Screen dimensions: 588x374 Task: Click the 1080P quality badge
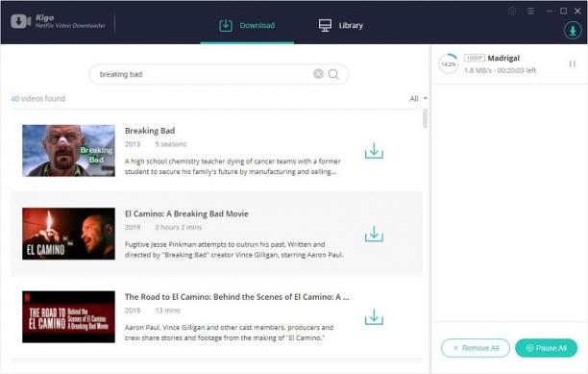(475, 58)
